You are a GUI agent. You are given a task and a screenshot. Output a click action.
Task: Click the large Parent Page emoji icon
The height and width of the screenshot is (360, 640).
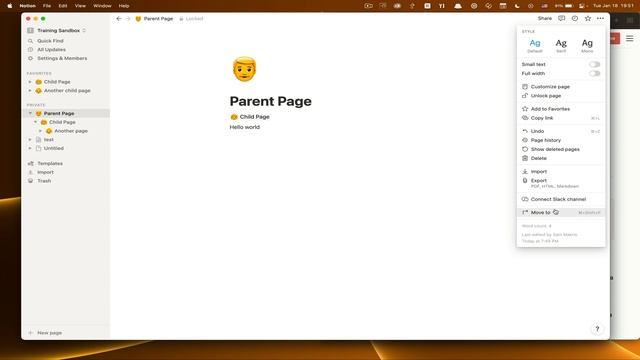click(244, 69)
